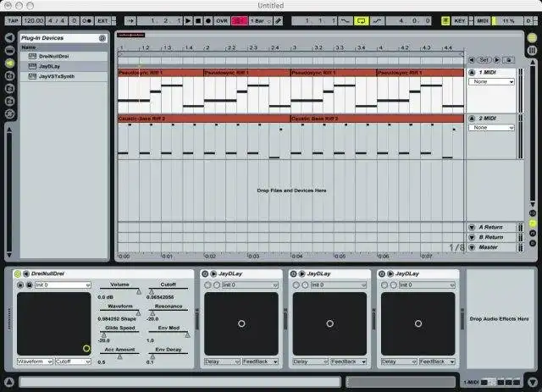This screenshot has width=542, height=392.
Task: Select the first Pseudosync Riff 1 clip
Action: 161,73
